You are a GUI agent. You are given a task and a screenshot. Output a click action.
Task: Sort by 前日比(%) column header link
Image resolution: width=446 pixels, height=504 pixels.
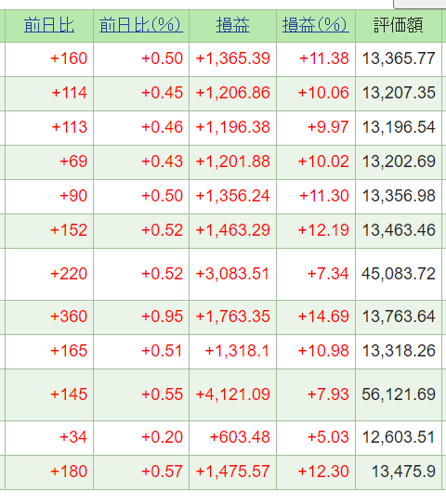[141, 25]
